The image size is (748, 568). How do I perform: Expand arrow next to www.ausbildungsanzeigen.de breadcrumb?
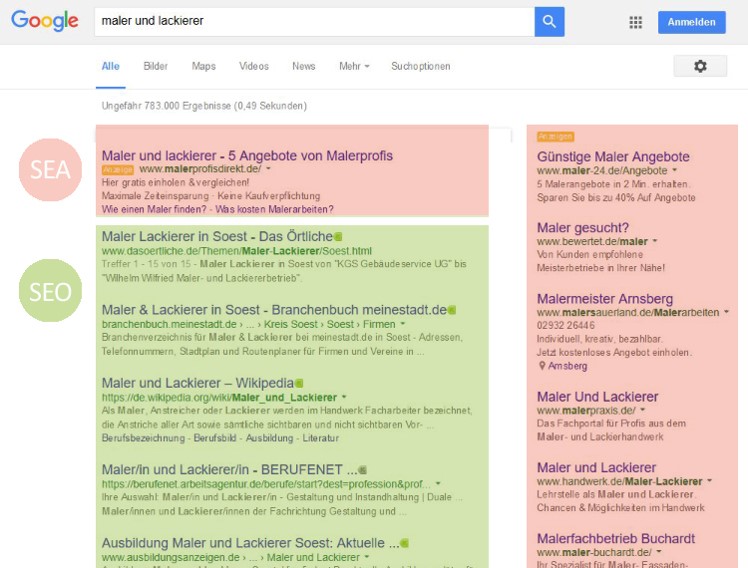(x=366, y=557)
